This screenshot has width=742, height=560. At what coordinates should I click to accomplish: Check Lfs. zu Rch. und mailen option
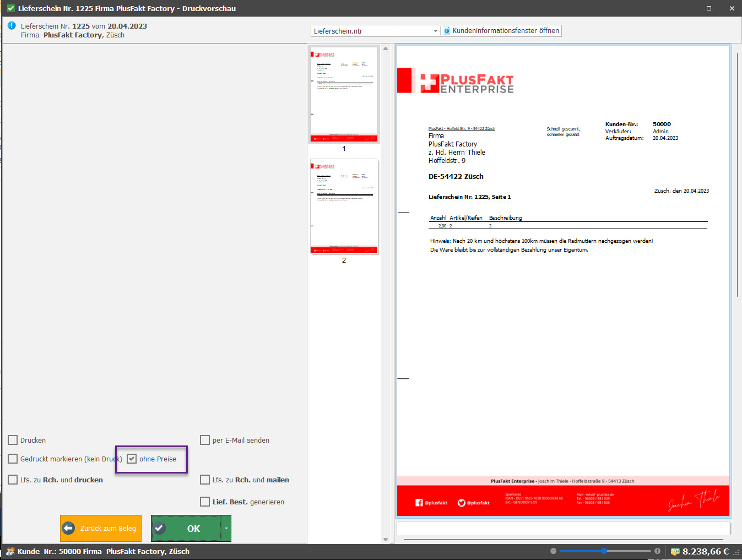(205, 480)
